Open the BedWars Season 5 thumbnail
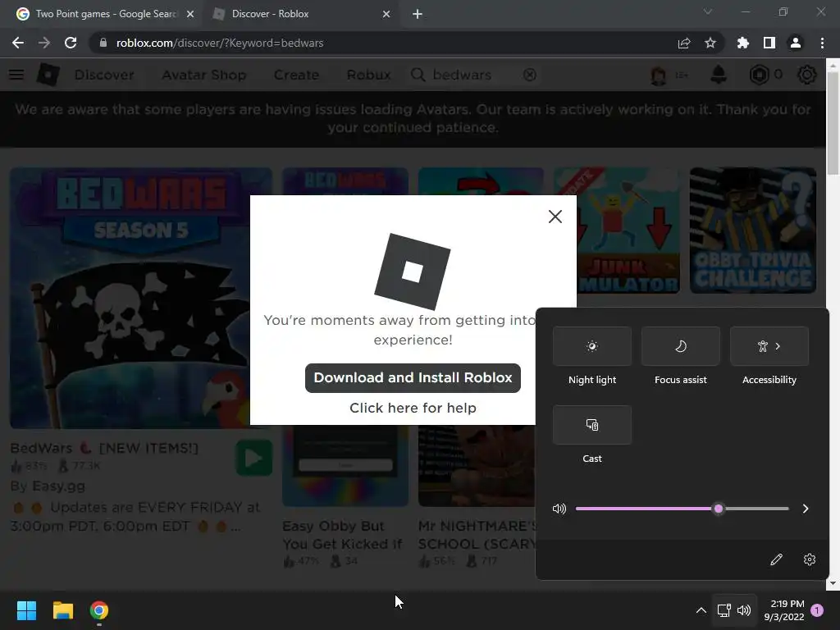Viewport: 840px width, 630px height. pos(141,298)
